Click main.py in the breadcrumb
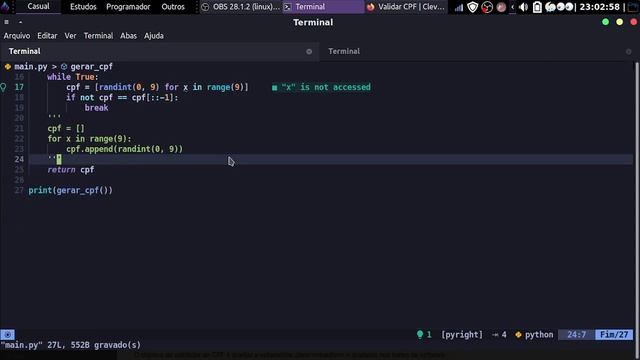The height and width of the screenshot is (360, 640). click(31, 67)
